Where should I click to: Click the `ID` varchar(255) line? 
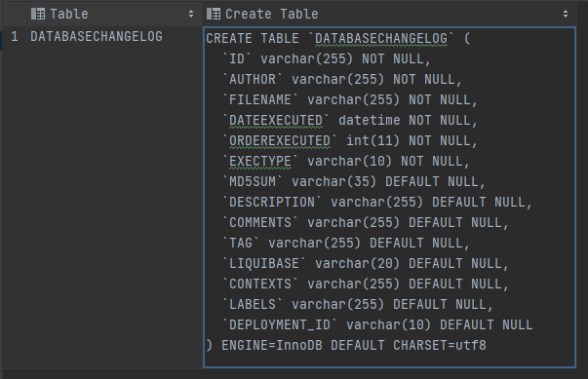tap(327, 59)
